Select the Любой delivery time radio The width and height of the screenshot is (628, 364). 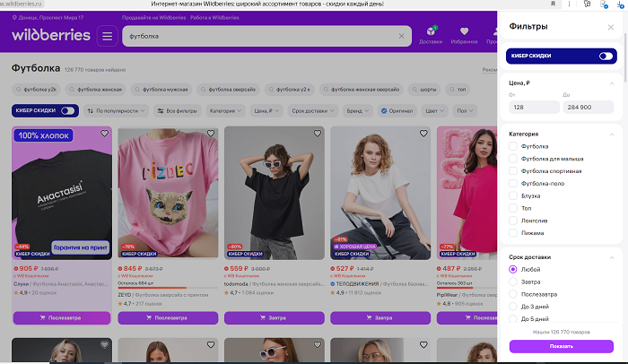click(x=512, y=270)
